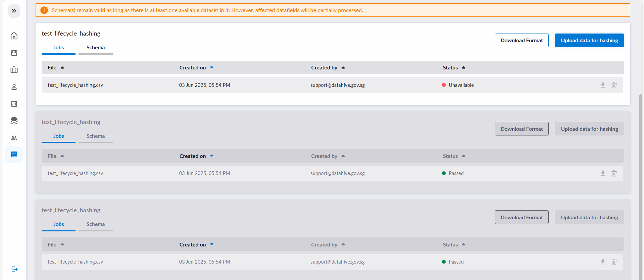The height and width of the screenshot is (280, 644).
Task: Click Upload data for hashing in the middle card
Action: (589, 129)
